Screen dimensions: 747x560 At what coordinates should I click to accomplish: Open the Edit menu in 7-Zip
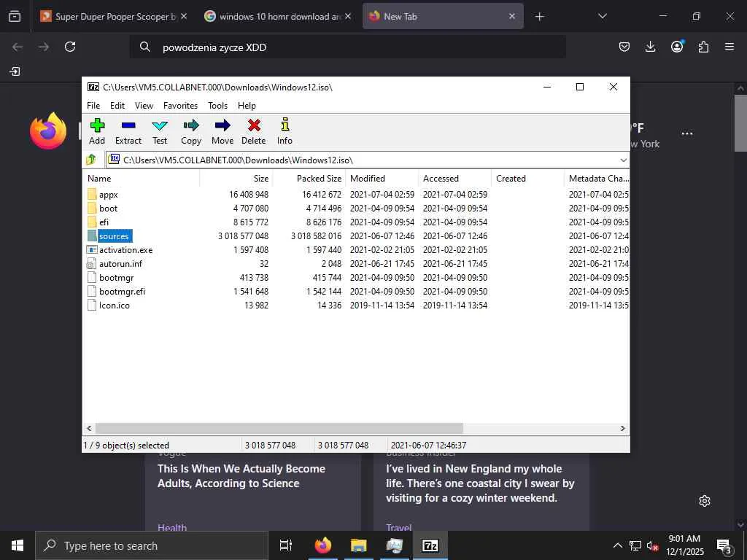[x=117, y=105]
